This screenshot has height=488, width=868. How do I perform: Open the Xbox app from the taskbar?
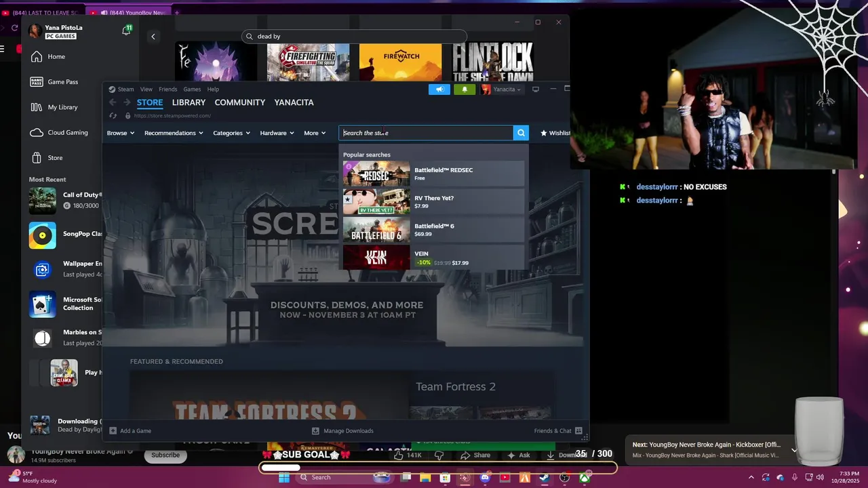[584, 478]
